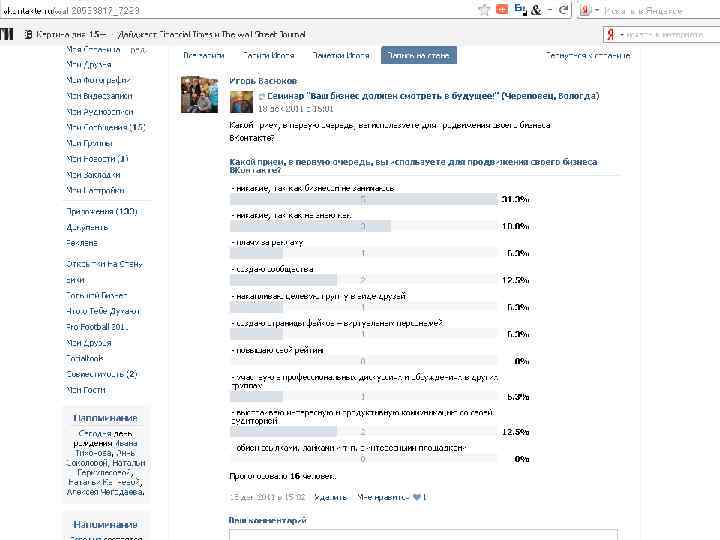
Task: Click the bookmark star icon in address bar
Action: coord(484,10)
